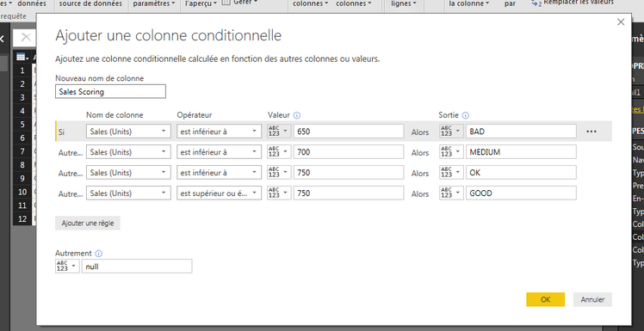The width and height of the screenshot is (644, 331).
Task: Expand column dropdown in first Si rule
Action: point(128,132)
